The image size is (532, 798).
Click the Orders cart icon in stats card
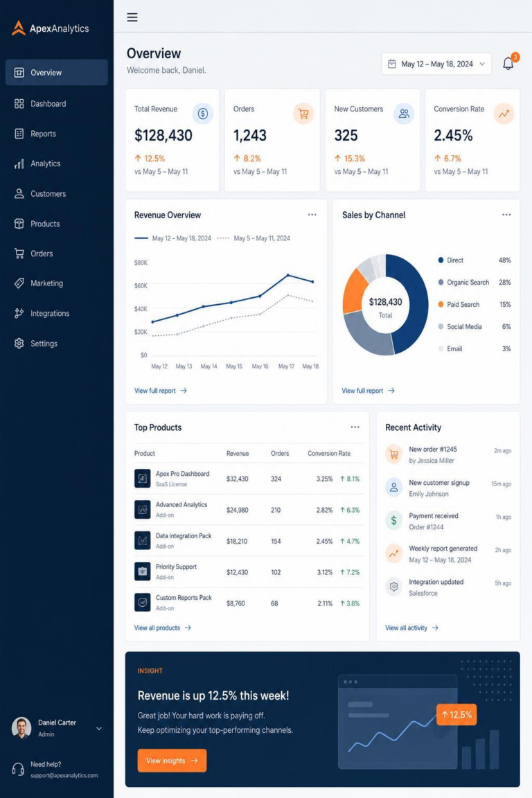pos(303,114)
